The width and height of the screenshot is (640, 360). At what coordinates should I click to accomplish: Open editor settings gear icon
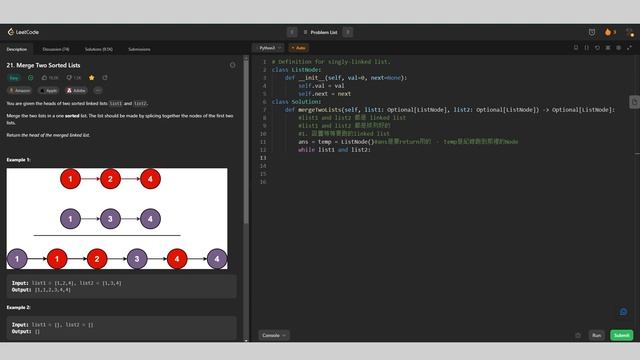[618, 48]
